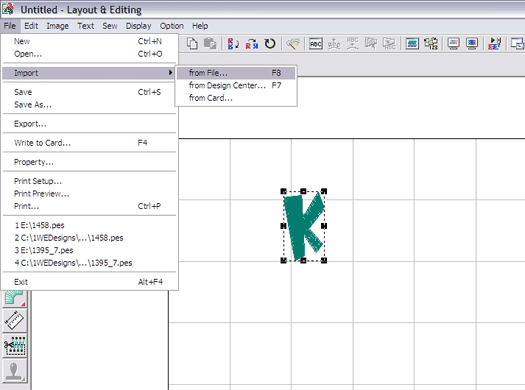The image size is (525, 390).
Task: Click the ABC text attribute toolbar icon
Action: tap(316, 44)
